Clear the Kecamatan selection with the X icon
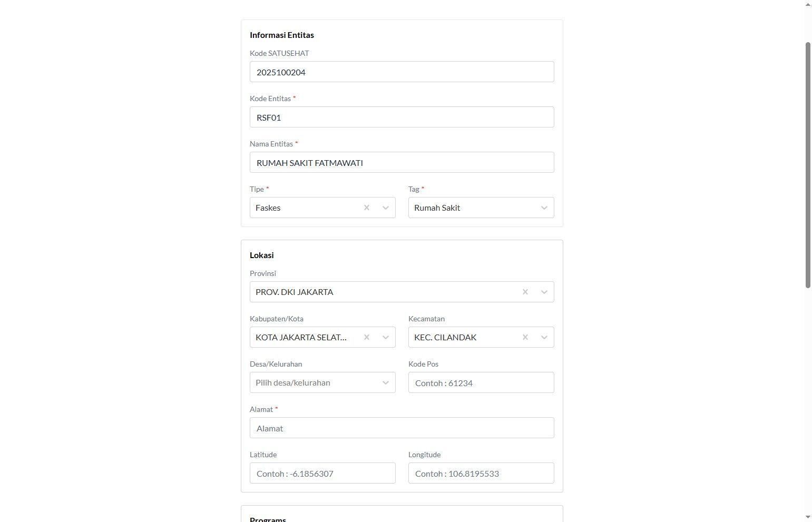812x522 pixels. click(x=525, y=337)
